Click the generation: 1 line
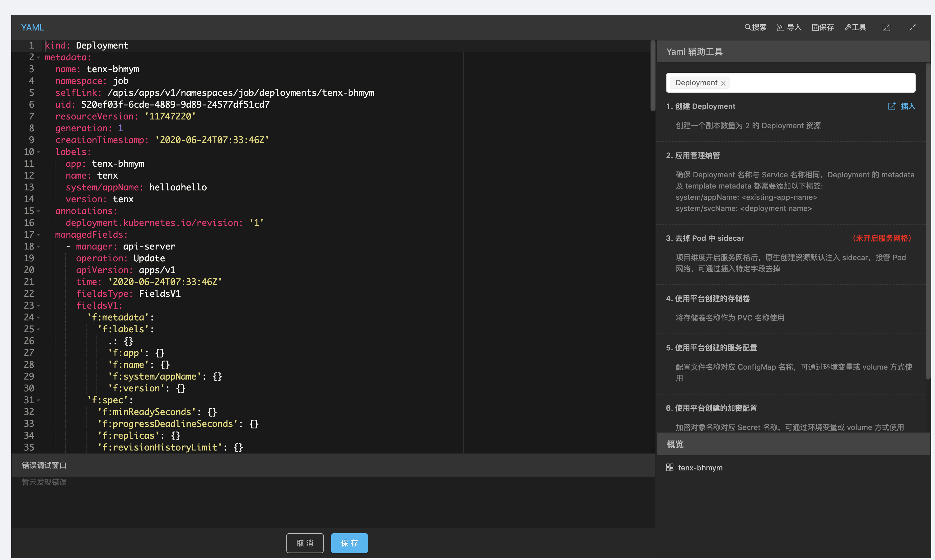The width and height of the screenshot is (935, 560). click(x=89, y=128)
